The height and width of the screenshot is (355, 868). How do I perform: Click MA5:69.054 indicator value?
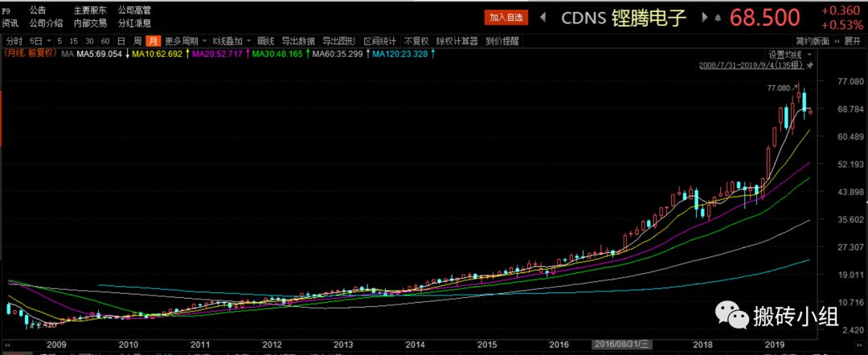pyautogui.click(x=99, y=54)
